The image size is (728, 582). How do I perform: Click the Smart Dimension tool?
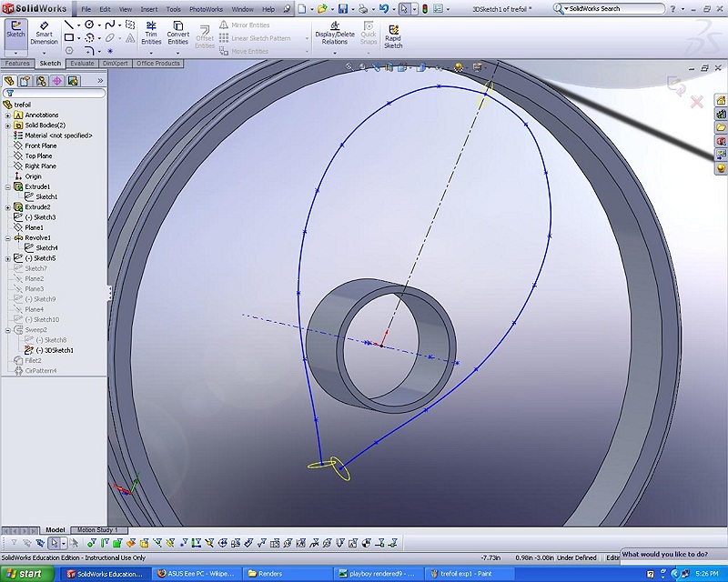click(x=44, y=34)
